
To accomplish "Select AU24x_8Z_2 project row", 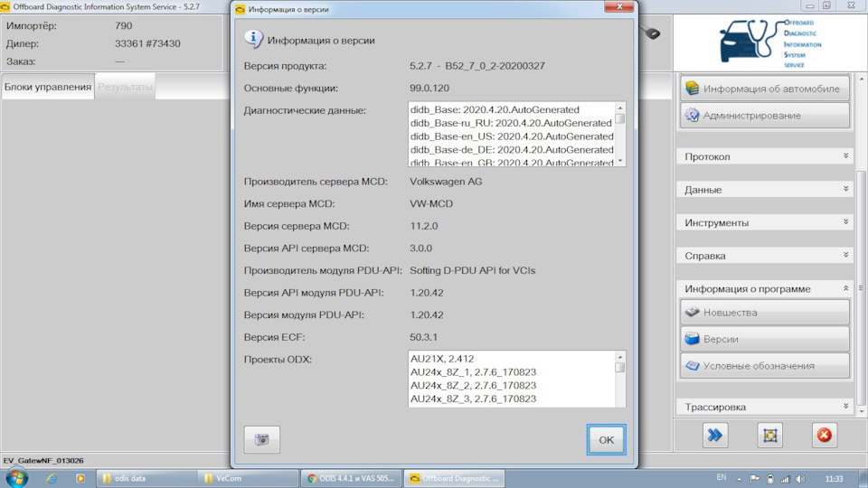I will point(511,385).
